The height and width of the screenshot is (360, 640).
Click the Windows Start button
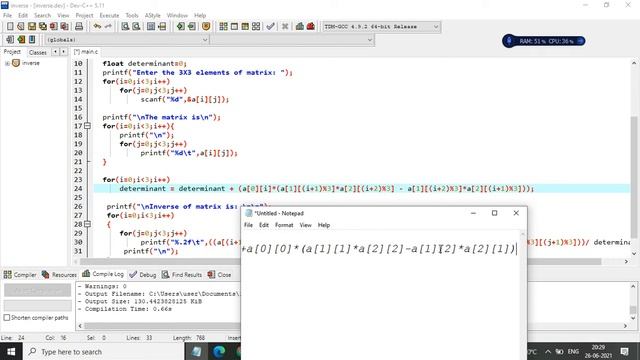click(11, 351)
